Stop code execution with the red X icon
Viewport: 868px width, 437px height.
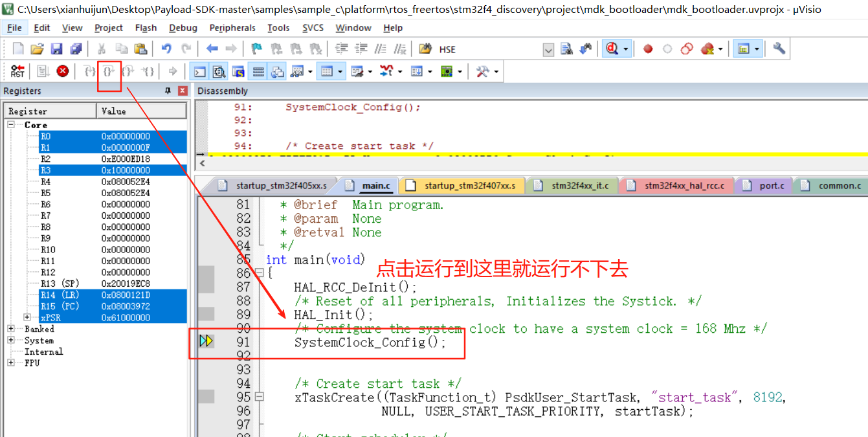(x=63, y=71)
